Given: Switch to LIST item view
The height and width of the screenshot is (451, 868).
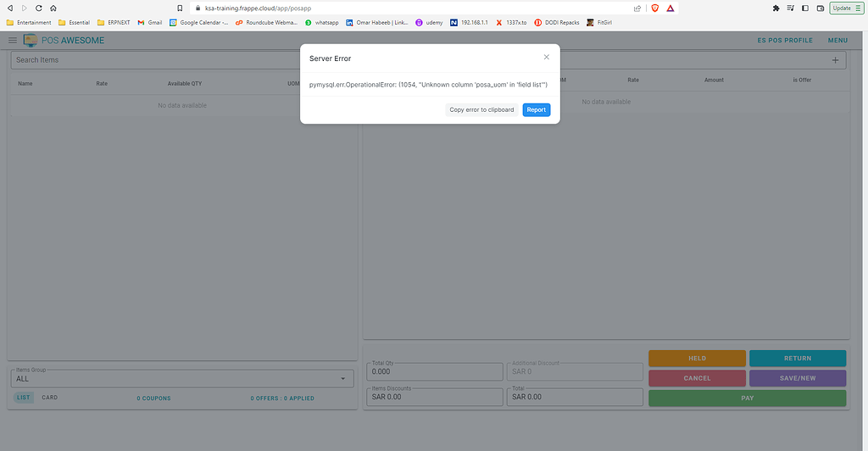Looking at the screenshot, I should click(x=23, y=398).
